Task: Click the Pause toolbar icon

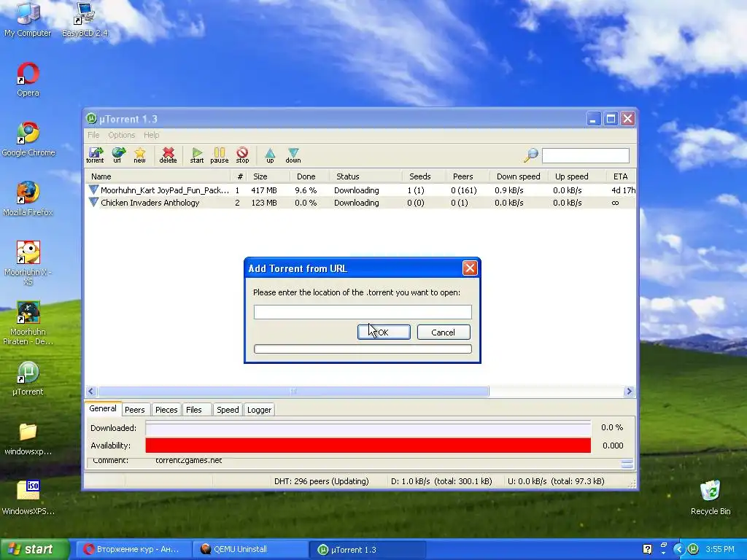Action: 219,155
